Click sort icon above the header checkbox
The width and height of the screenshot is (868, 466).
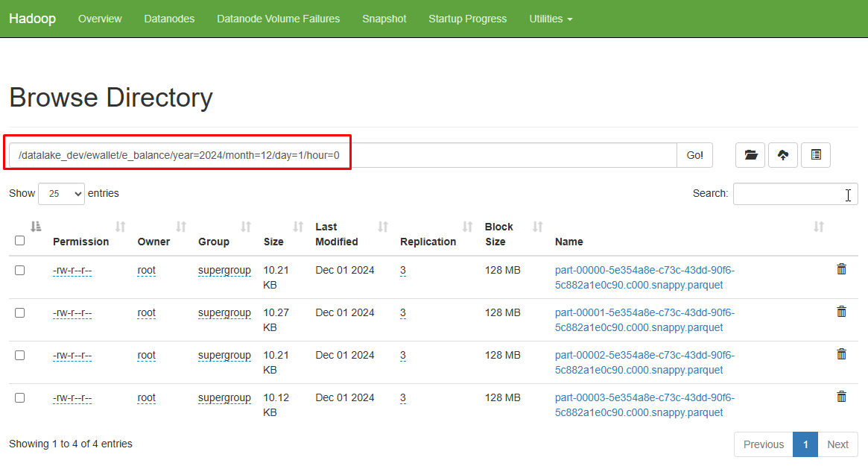[36, 226]
